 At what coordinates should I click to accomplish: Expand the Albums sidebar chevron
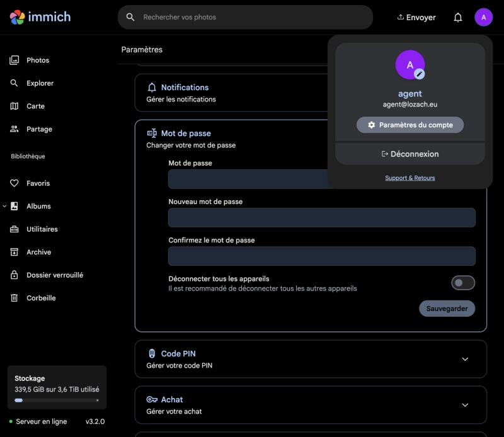4,207
